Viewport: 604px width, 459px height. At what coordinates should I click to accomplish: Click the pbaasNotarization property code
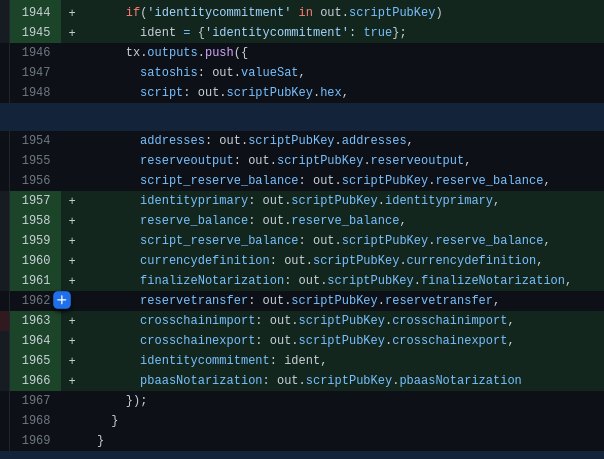(x=331, y=380)
